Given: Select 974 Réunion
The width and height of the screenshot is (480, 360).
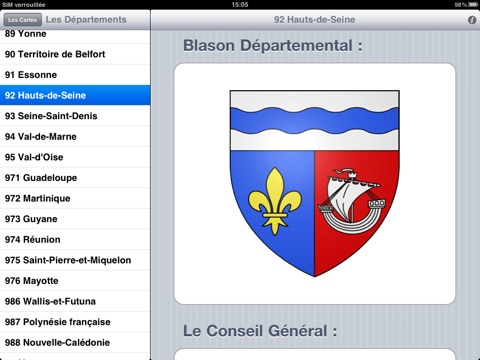Looking at the screenshot, I should click(75, 239).
